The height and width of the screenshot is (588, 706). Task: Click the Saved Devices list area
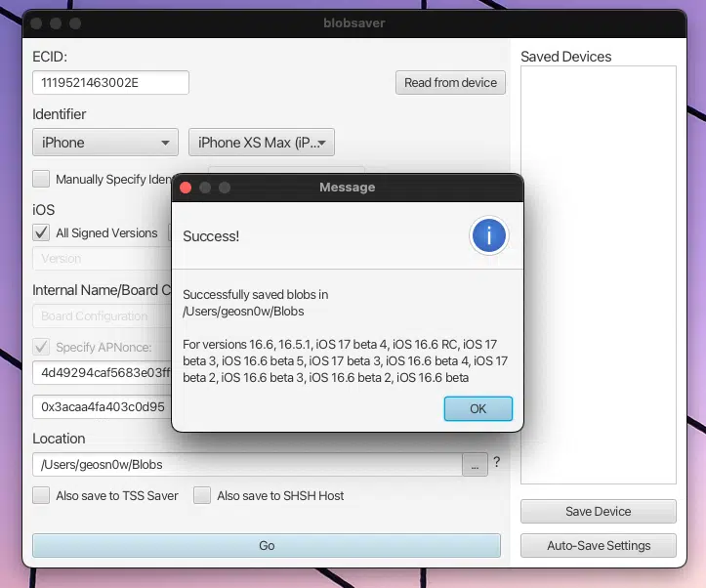click(598, 273)
